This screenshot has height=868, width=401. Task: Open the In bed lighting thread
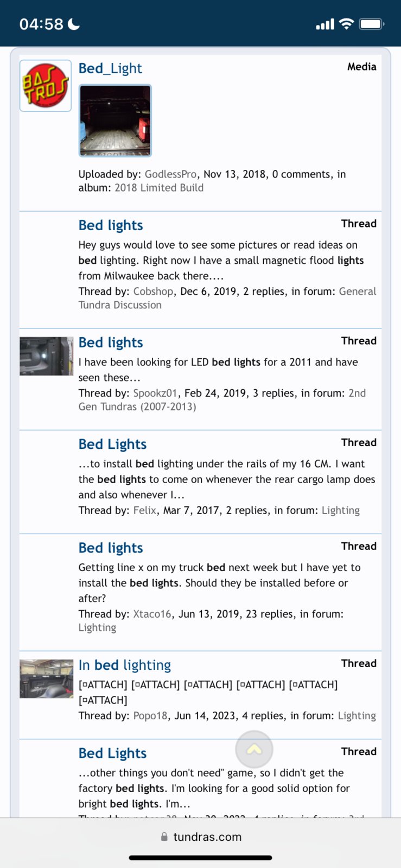tap(125, 665)
